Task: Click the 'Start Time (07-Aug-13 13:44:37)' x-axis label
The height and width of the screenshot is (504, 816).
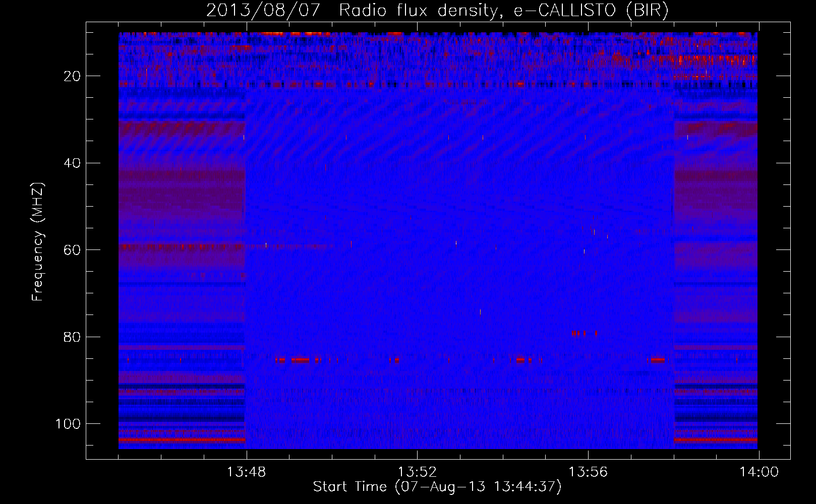Action: [x=437, y=487]
